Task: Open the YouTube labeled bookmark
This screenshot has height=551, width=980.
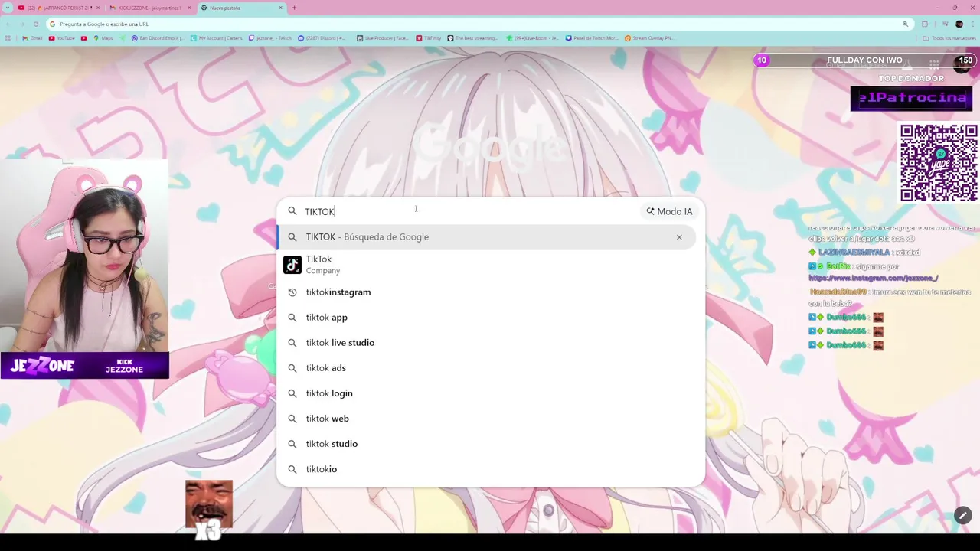Action: (61, 38)
